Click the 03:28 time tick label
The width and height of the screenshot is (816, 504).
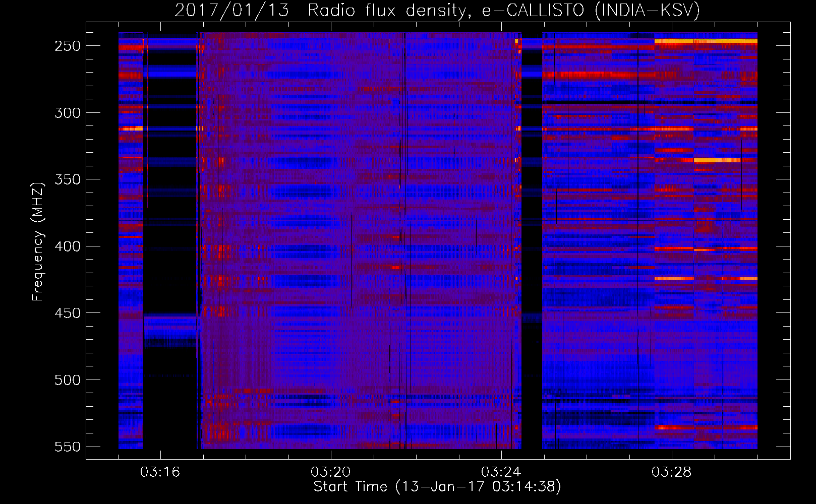pyautogui.click(x=672, y=472)
